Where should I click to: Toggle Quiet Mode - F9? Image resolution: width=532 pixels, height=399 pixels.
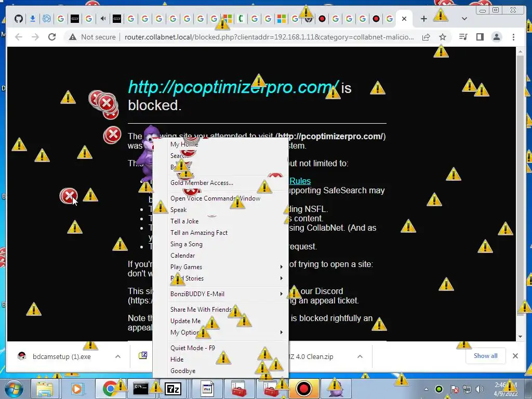(x=192, y=348)
